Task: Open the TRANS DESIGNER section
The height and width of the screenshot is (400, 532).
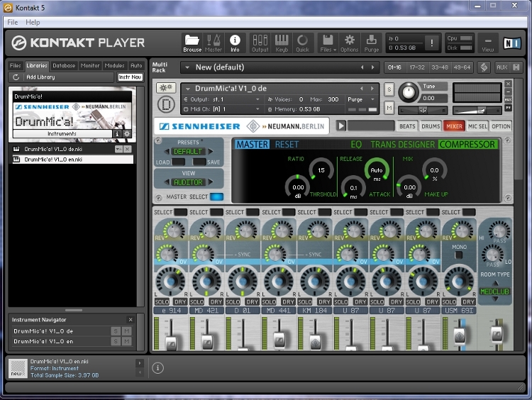Action: (402, 145)
